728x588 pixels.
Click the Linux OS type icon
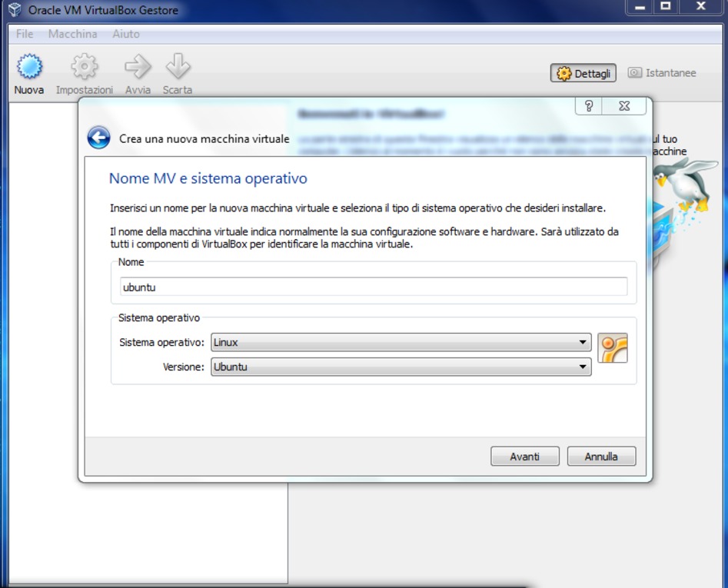613,347
